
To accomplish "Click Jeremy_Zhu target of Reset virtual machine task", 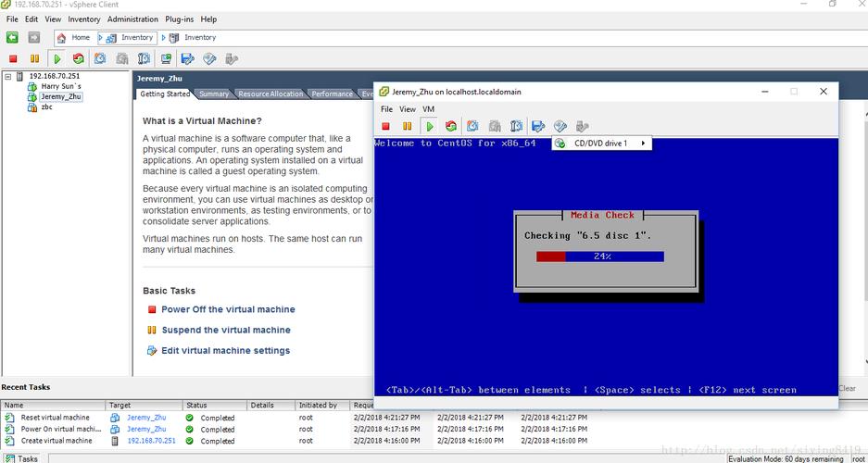I will click(146, 418).
